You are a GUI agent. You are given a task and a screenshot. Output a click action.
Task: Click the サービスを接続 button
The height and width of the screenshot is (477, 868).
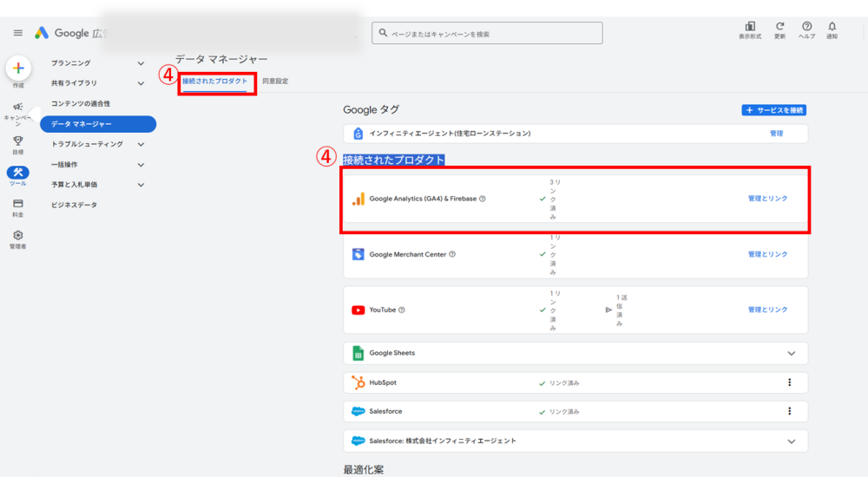tap(774, 110)
